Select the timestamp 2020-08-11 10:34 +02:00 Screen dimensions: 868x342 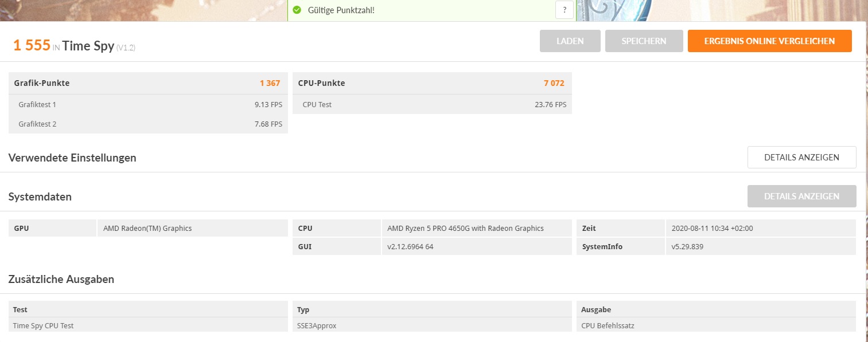tap(712, 228)
